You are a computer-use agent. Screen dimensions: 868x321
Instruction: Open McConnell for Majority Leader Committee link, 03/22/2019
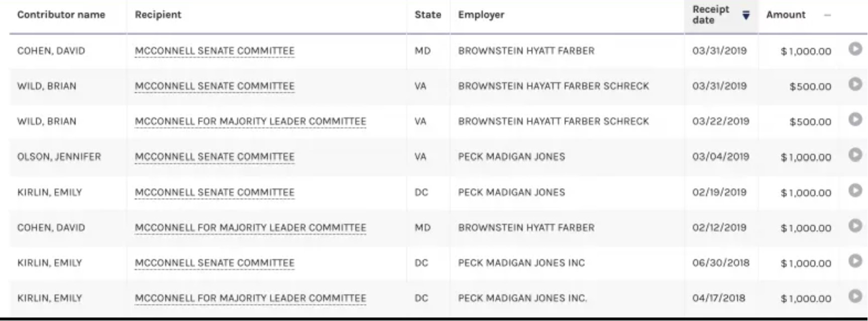(x=250, y=121)
